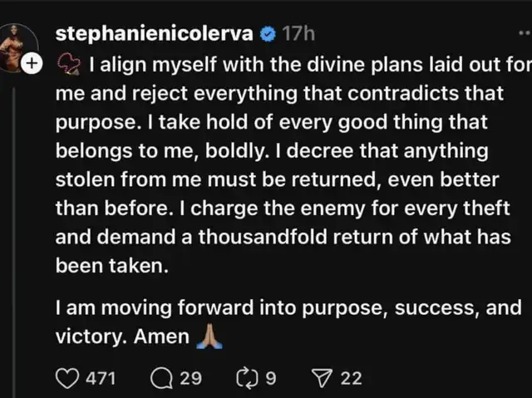Click the blue verified badge
Image resolution: width=532 pixels, height=398 pixels.
pyautogui.click(x=268, y=35)
